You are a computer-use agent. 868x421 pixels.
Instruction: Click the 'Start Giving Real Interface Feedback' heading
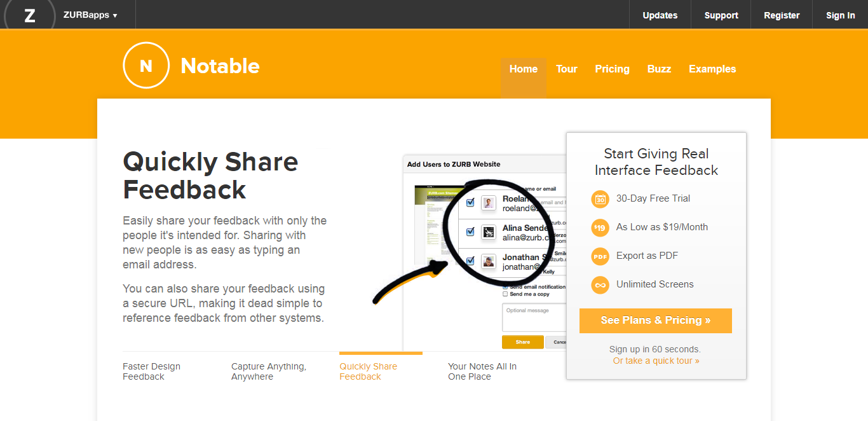click(656, 162)
